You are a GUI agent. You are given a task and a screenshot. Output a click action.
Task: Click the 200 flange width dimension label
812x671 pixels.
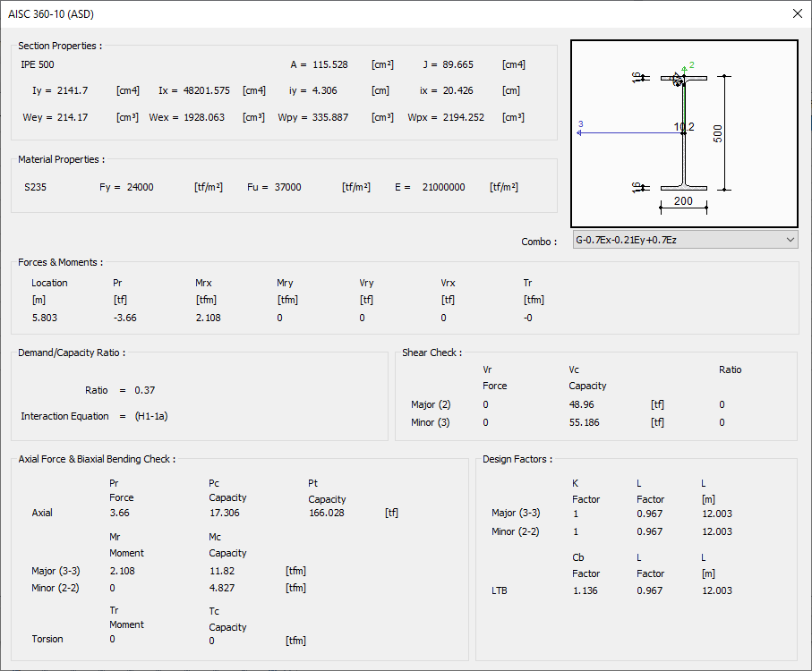point(683,202)
